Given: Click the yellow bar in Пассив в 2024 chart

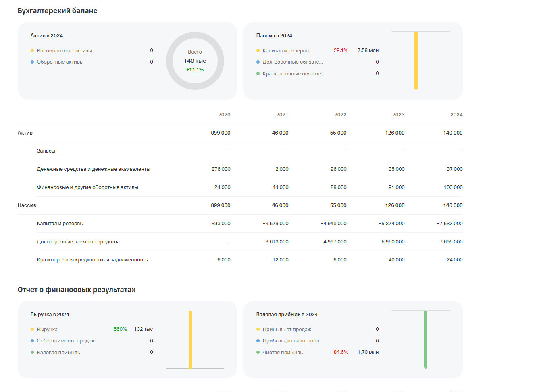Looking at the screenshot, I should coord(416,60).
